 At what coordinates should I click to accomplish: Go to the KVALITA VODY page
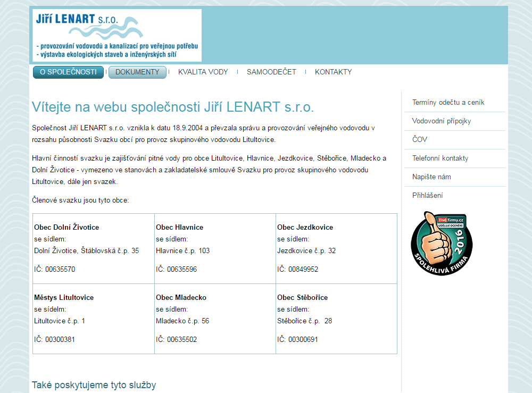(x=203, y=72)
